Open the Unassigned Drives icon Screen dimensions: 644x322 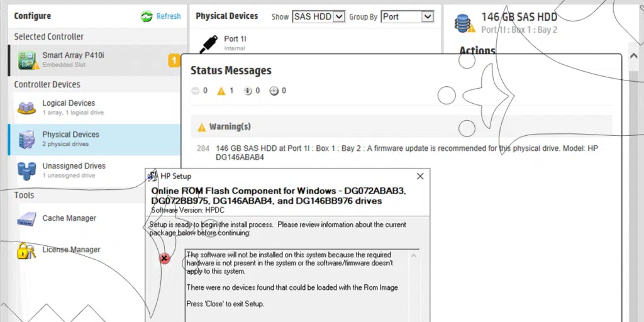point(26,170)
